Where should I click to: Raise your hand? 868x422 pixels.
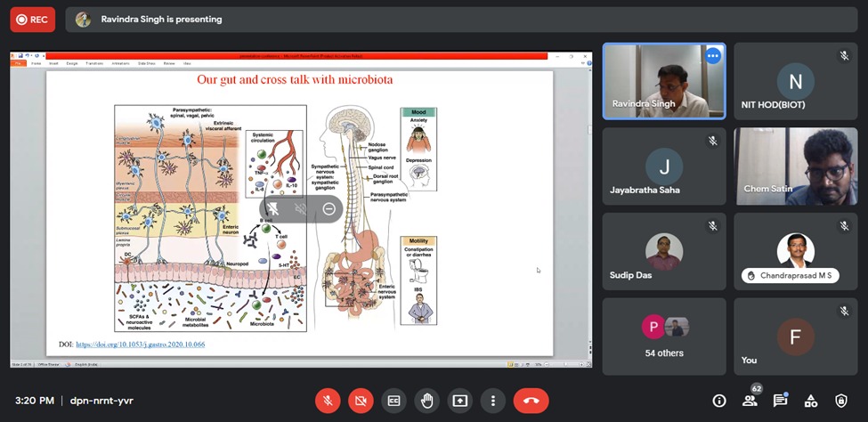coord(426,401)
